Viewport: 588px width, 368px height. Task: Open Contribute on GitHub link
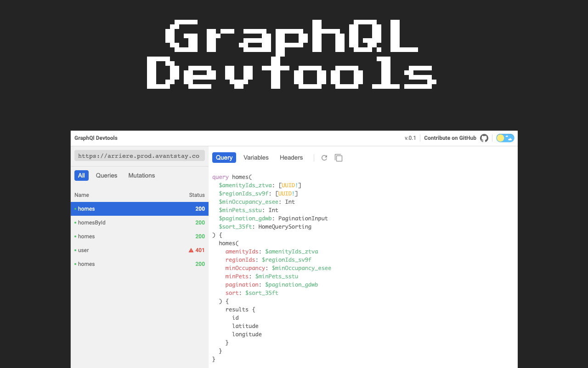click(x=450, y=138)
